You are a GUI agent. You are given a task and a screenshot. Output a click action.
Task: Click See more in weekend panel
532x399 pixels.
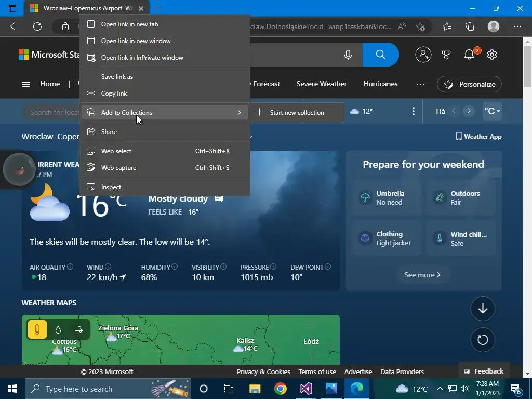click(422, 275)
